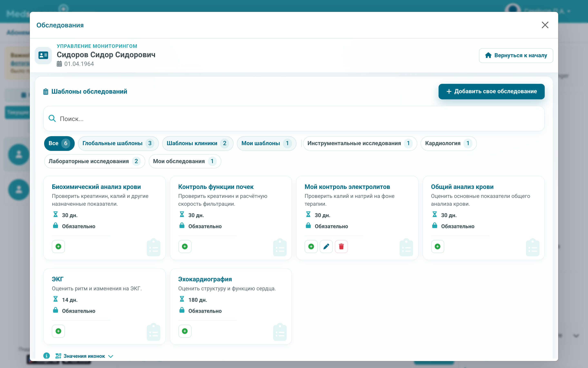Focus the Поиск search field
This screenshot has width=588, height=368.
coord(294,119)
